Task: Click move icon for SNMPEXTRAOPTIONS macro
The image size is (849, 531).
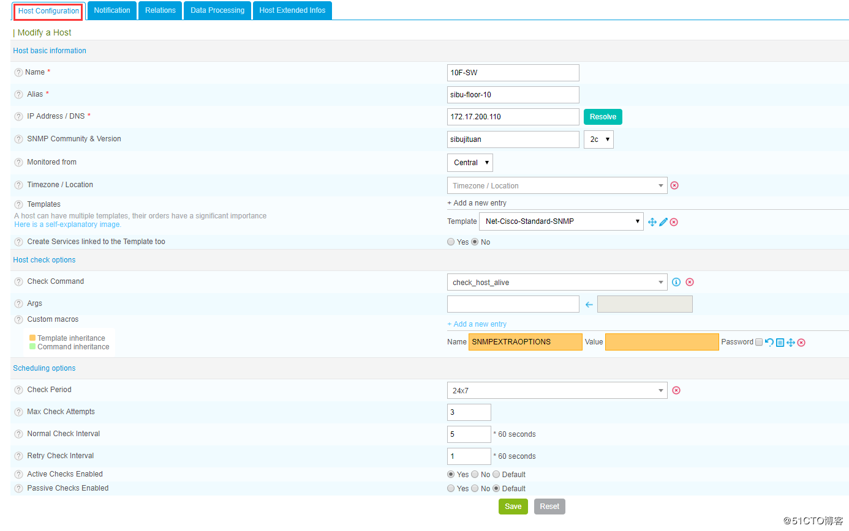Action: pos(791,343)
